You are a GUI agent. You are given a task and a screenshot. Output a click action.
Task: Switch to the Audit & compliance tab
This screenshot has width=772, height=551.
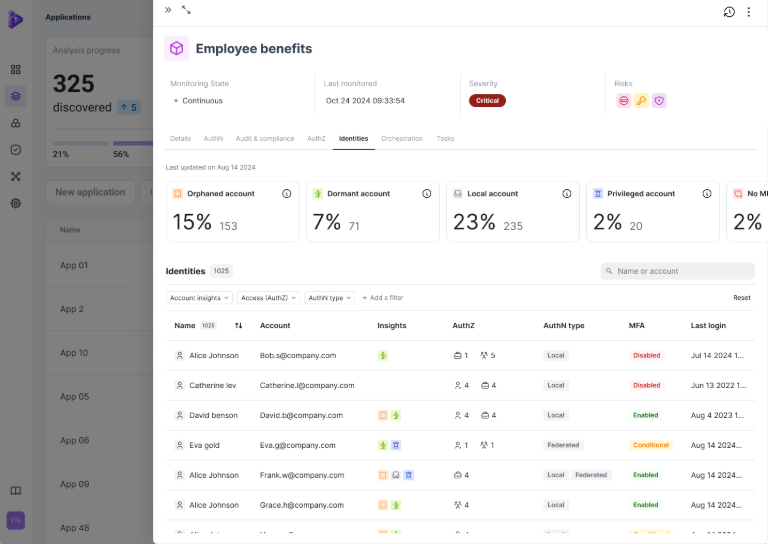(x=264, y=139)
